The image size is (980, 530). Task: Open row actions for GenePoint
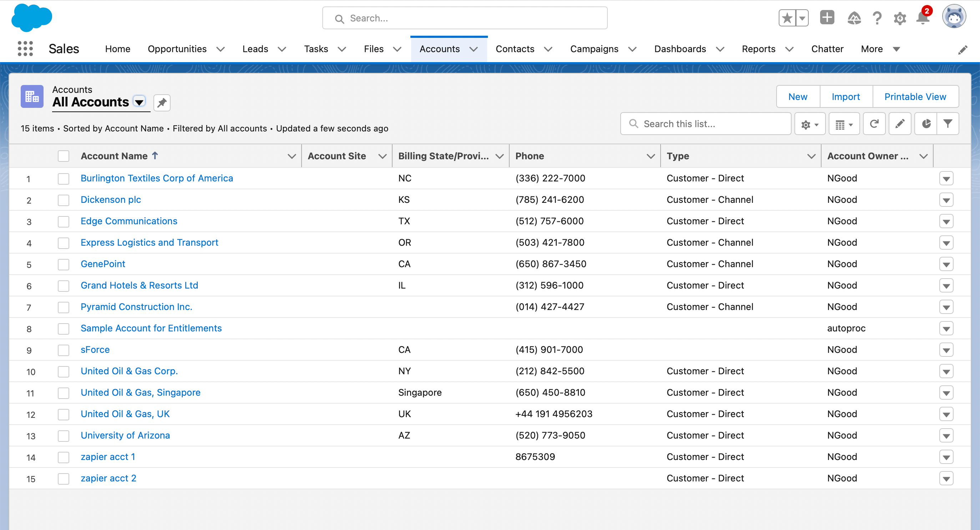[946, 264]
